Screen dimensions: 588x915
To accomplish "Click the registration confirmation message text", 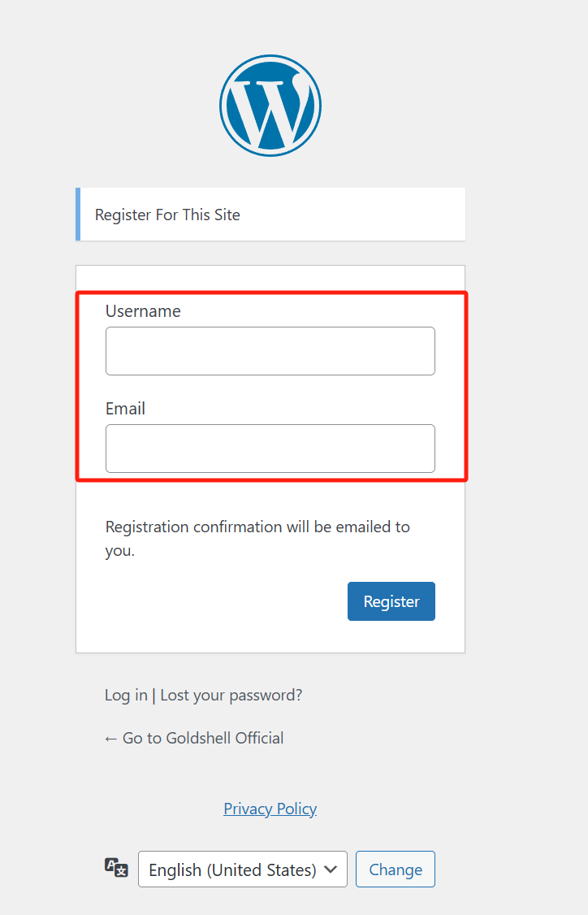I will click(x=257, y=538).
